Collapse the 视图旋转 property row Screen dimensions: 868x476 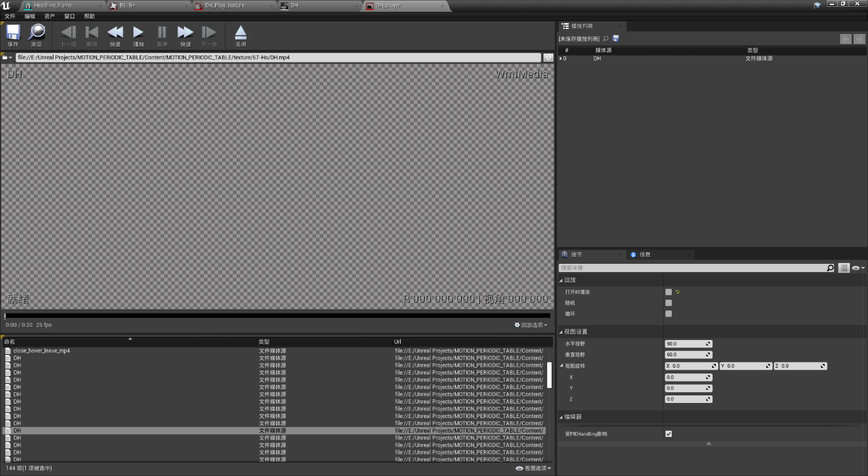pos(561,366)
